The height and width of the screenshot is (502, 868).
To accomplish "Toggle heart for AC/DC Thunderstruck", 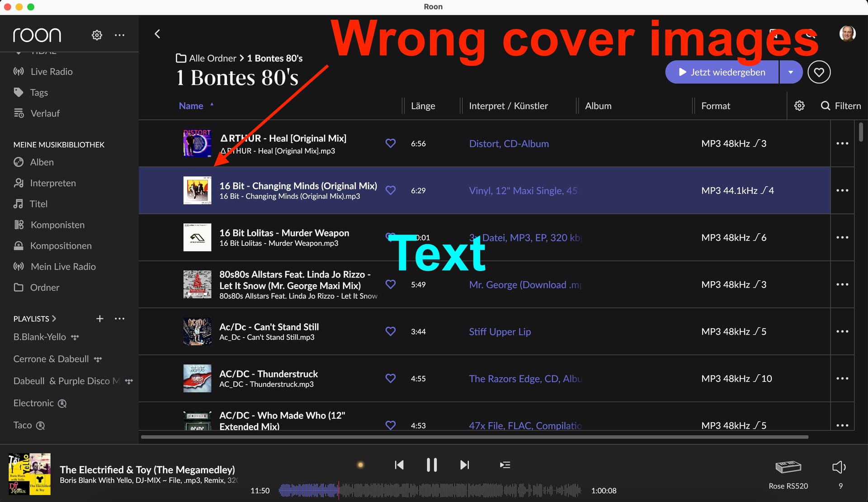I will pos(391,378).
